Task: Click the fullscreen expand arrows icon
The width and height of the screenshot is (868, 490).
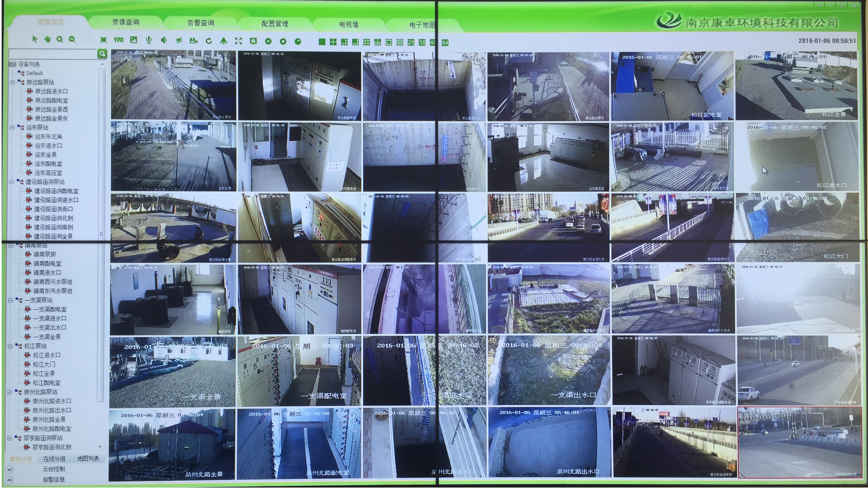Action: (238, 41)
